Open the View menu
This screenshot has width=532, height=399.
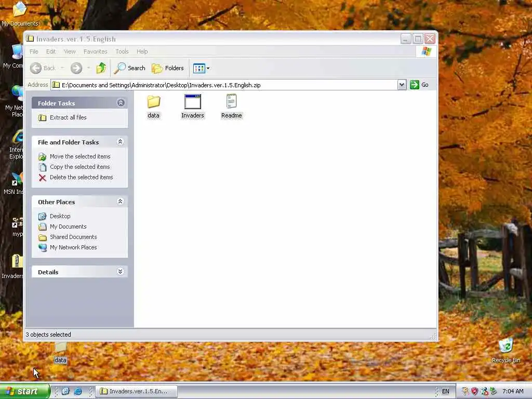pyautogui.click(x=70, y=51)
